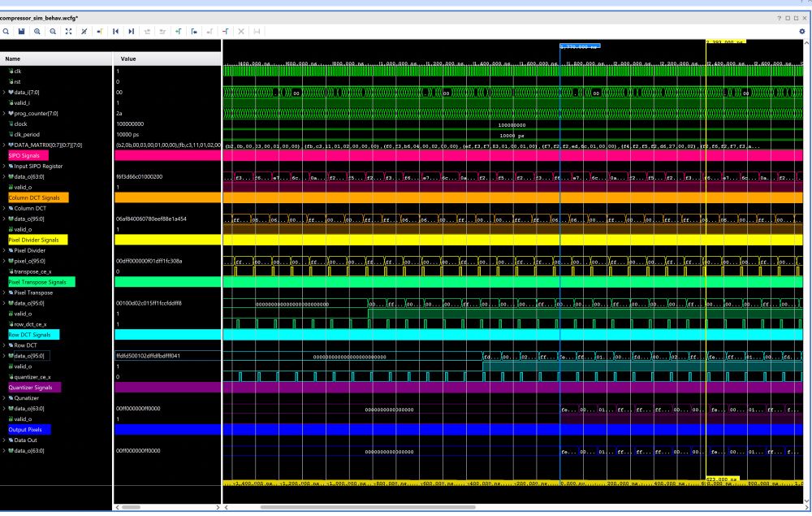The image size is (812, 516).
Task: Select the rst signal row
Action: 17,82
